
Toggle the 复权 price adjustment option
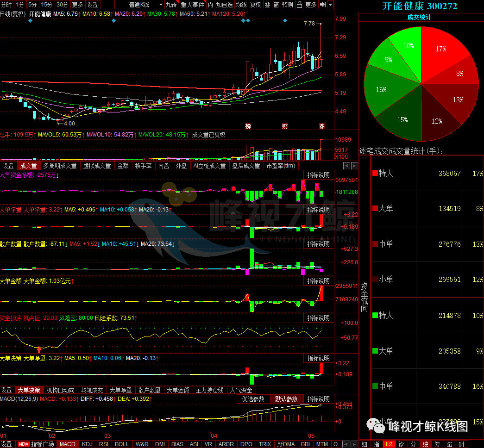click(x=255, y=5)
